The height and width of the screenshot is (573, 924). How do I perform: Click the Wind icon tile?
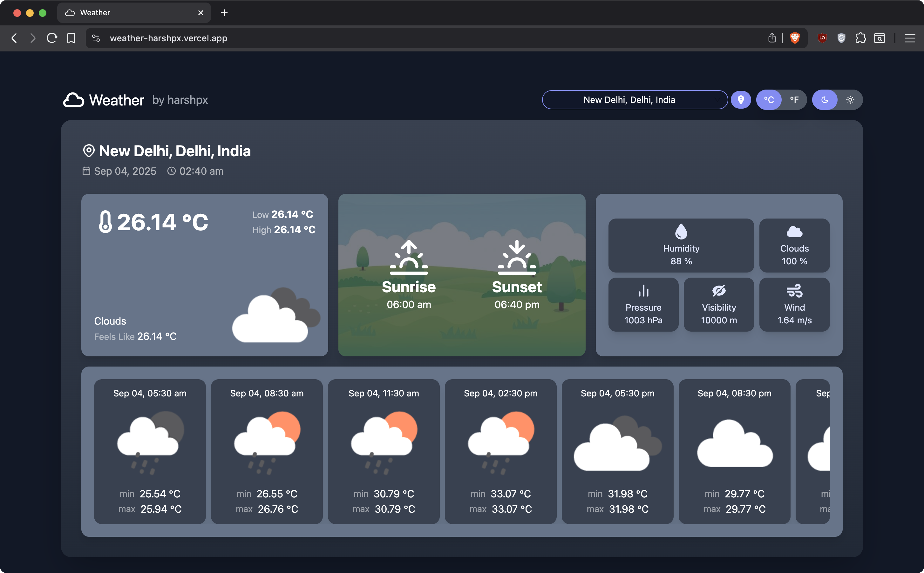click(x=794, y=291)
